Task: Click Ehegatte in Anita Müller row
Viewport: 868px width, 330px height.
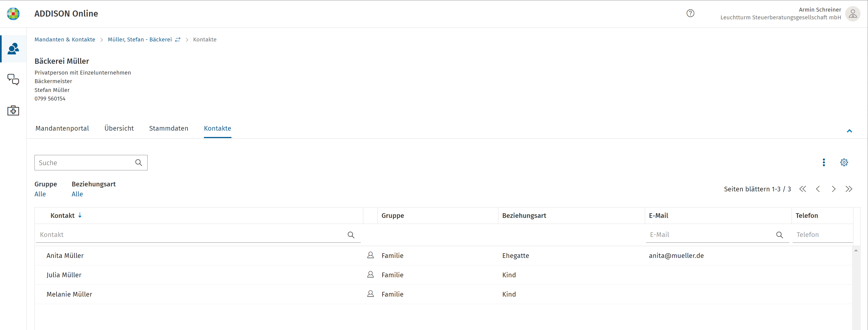Action: 516,255
